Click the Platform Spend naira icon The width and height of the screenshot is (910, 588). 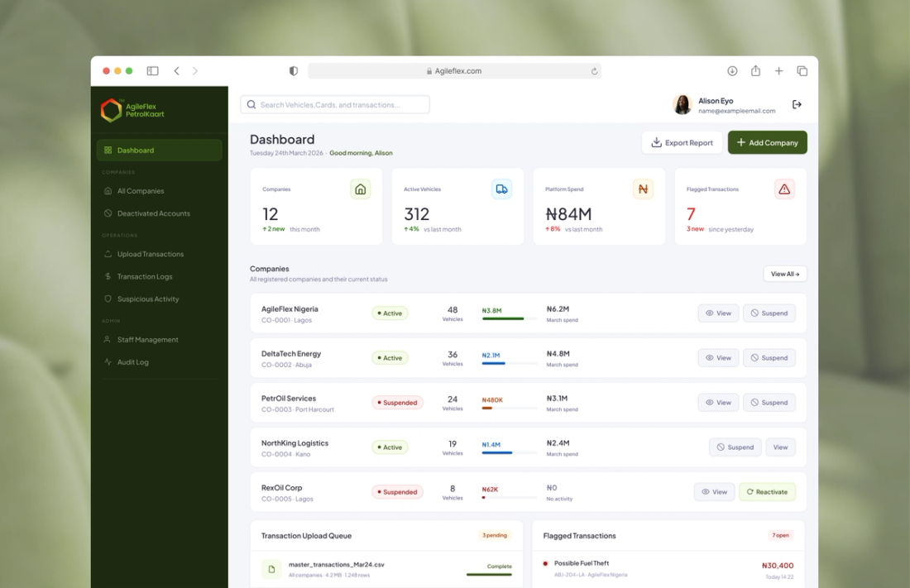[x=643, y=189]
